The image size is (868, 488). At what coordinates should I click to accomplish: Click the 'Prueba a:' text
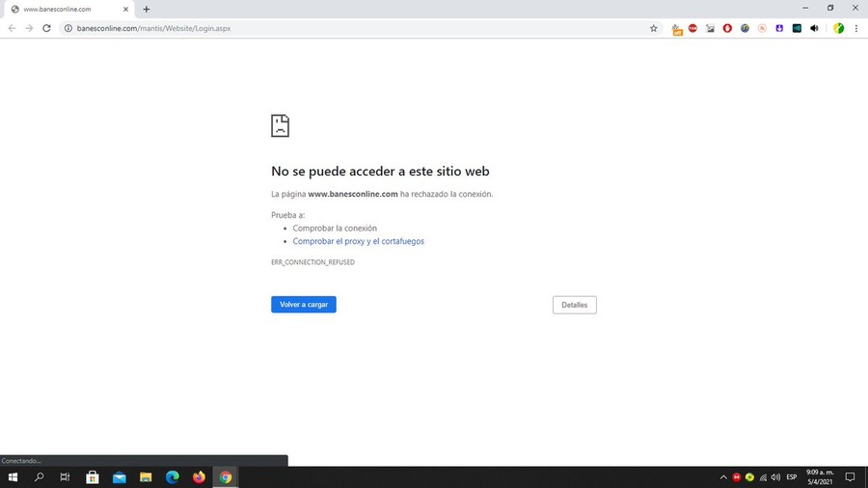pyautogui.click(x=287, y=215)
